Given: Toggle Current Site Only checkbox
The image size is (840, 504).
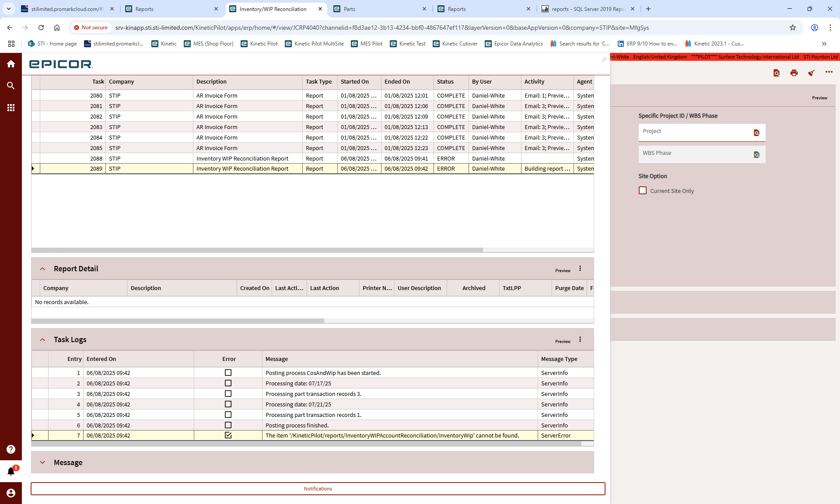Looking at the screenshot, I should pos(643,190).
